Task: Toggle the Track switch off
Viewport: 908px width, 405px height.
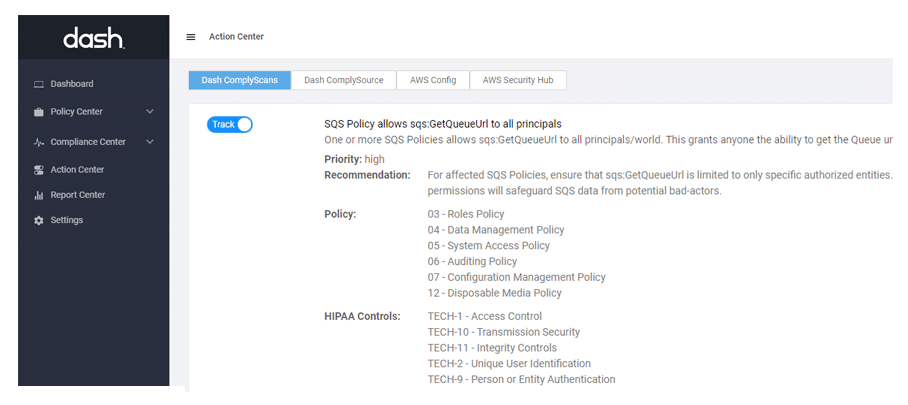Action: click(230, 124)
